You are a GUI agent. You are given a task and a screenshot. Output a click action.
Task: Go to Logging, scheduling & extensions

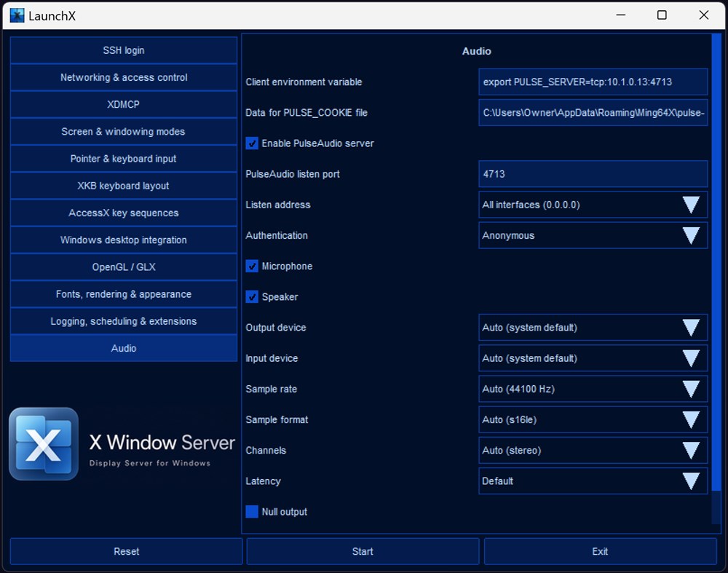coord(124,321)
